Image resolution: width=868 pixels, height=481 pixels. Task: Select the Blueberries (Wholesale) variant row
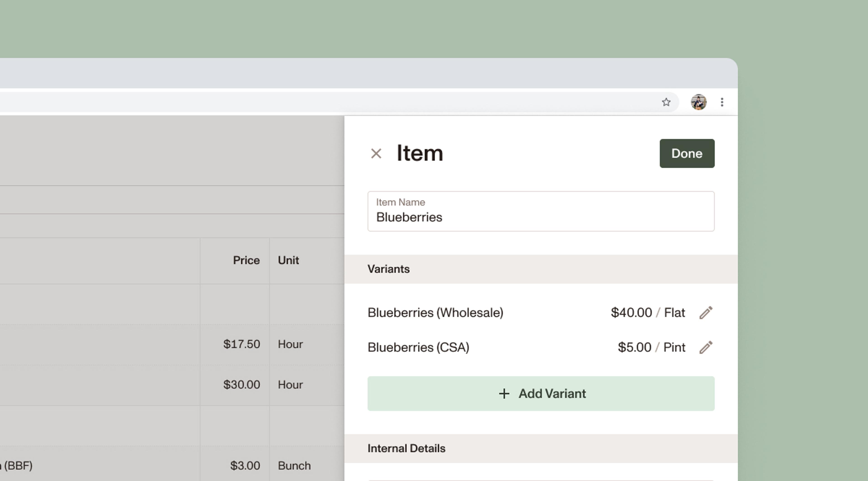pyautogui.click(x=435, y=313)
